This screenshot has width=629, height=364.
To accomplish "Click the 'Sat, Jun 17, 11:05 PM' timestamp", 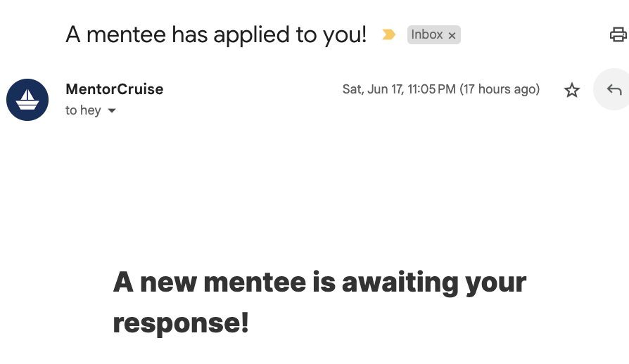I will click(x=399, y=89).
